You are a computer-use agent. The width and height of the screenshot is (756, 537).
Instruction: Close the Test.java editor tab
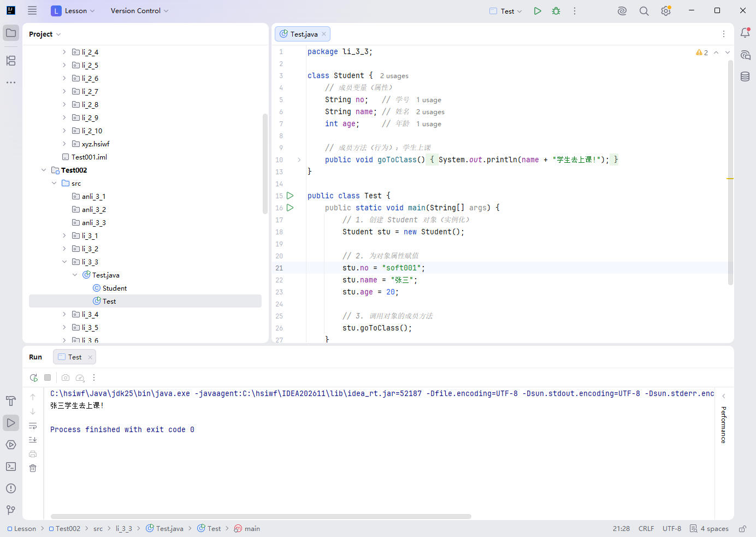click(324, 34)
